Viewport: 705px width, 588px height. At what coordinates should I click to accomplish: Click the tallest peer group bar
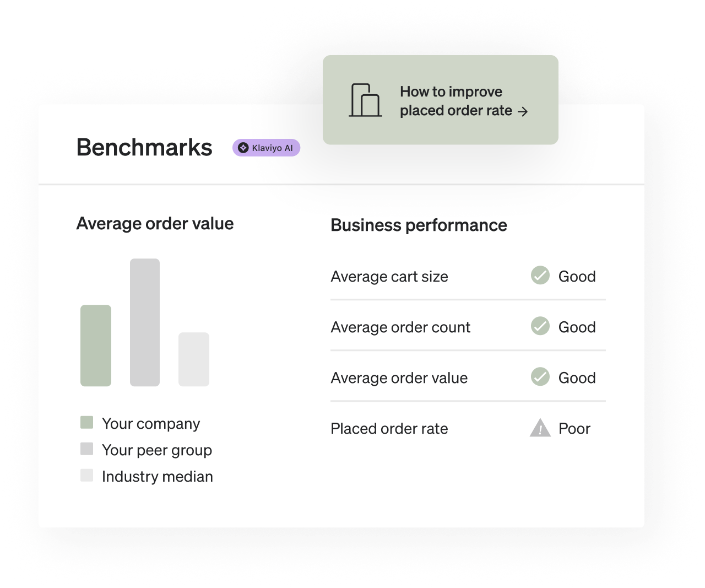pyautogui.click(x=145, y=321)
